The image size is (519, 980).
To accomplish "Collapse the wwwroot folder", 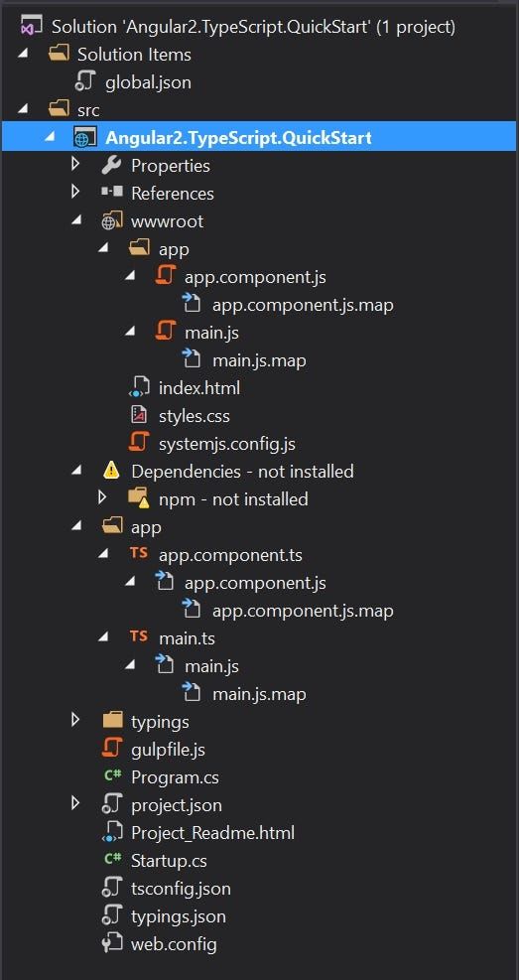I will [x=76, y=221].
